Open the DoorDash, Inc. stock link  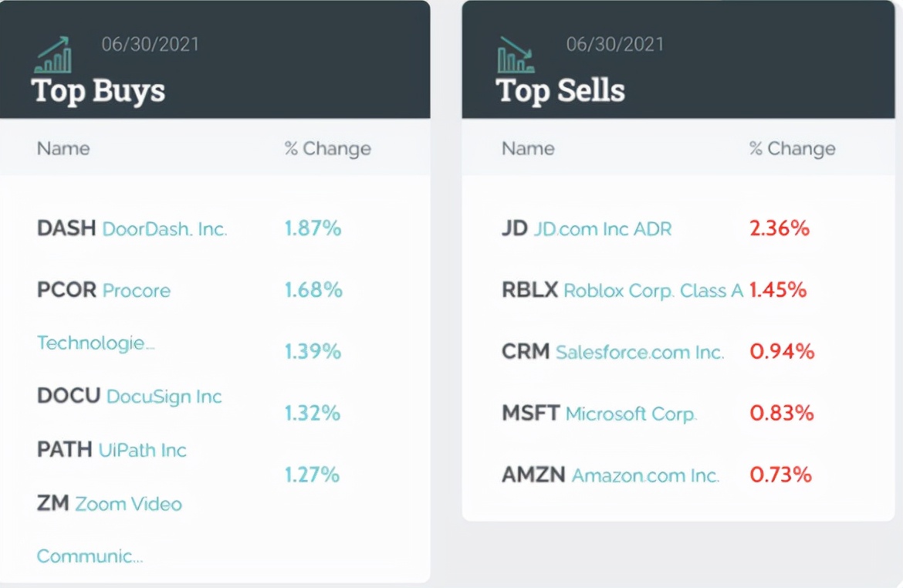[164, 229]
